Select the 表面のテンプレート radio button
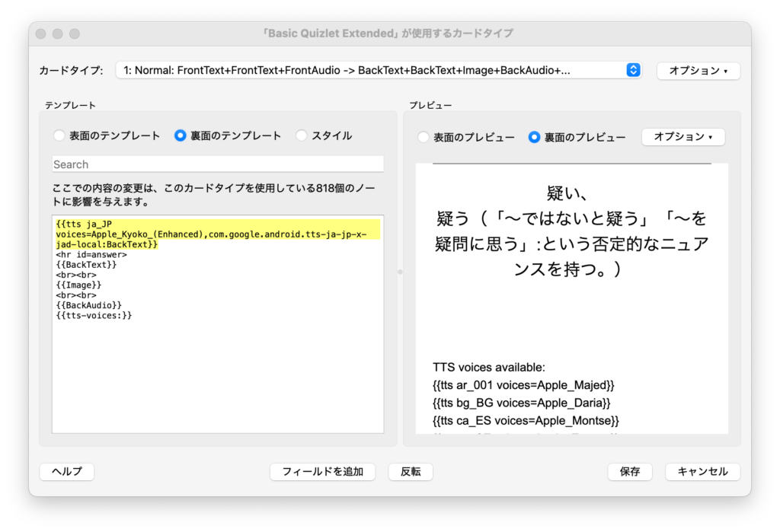This screenshot has height=532, width=780. coord(59,135)
